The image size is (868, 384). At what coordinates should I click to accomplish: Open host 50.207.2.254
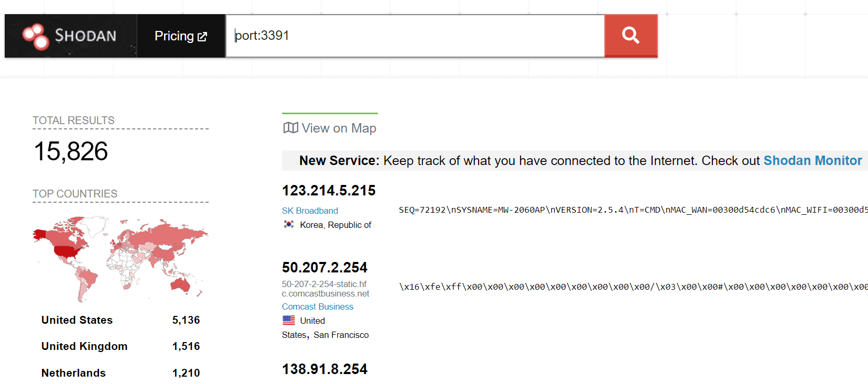(x=324, y=268)
